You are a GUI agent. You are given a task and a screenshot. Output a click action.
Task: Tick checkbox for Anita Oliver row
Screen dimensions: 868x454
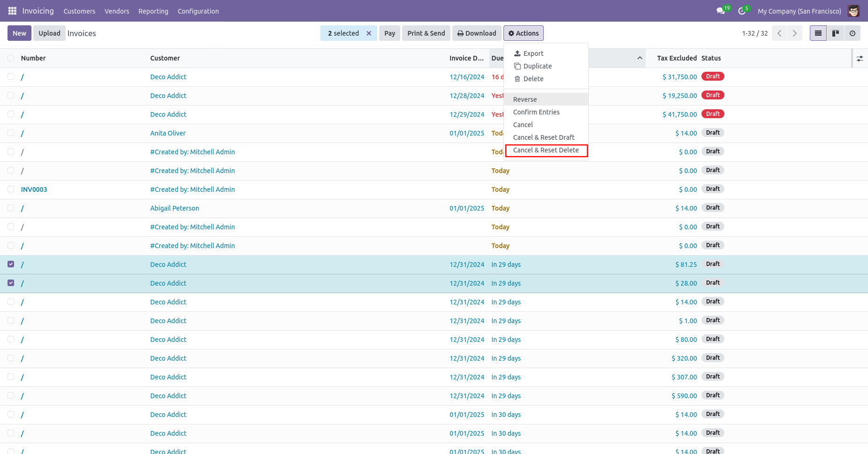pyautogui.click(x=11, y=133)
